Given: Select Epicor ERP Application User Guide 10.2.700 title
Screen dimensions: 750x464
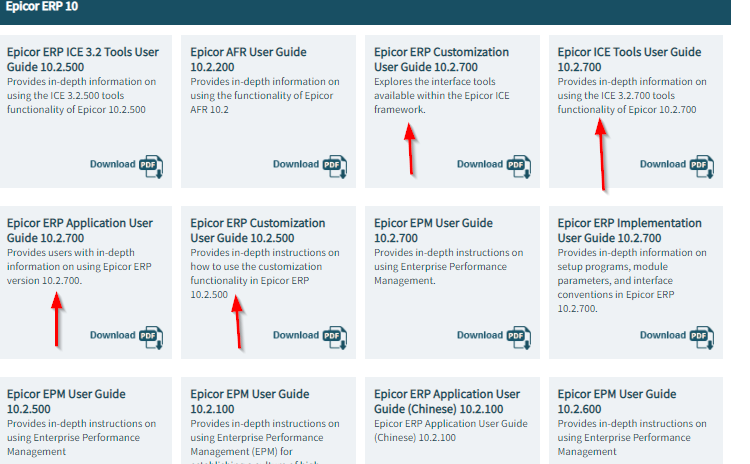Looking at the screenshot, I should tap(80, 230).
